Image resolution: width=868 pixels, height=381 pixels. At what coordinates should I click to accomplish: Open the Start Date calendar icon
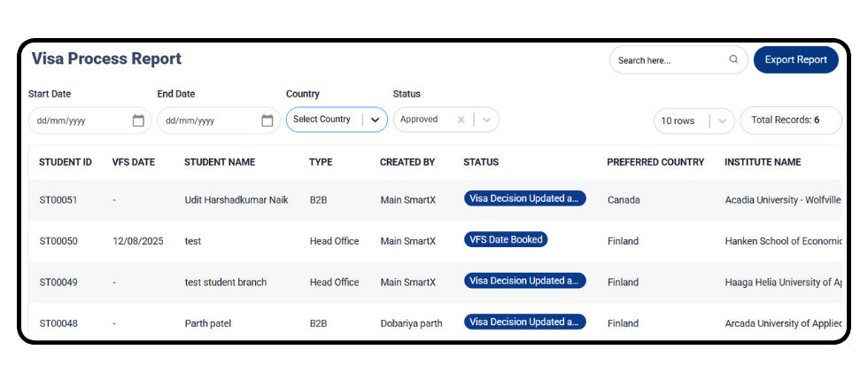(138, 121)
